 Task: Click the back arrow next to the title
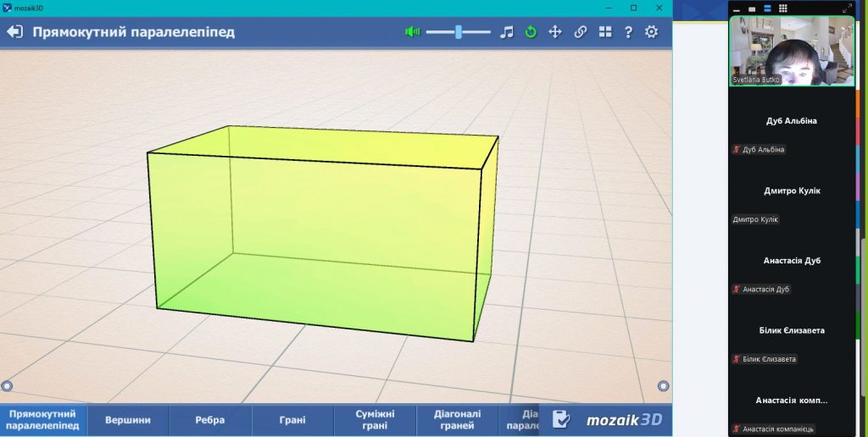click(x=14, y=32)
